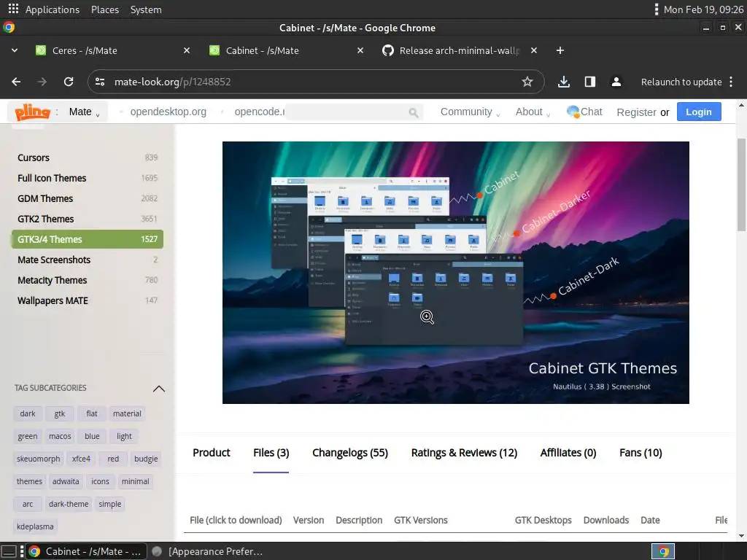Click the Chrome back arrow
The image size is (747, 560).
pos(16,82)
